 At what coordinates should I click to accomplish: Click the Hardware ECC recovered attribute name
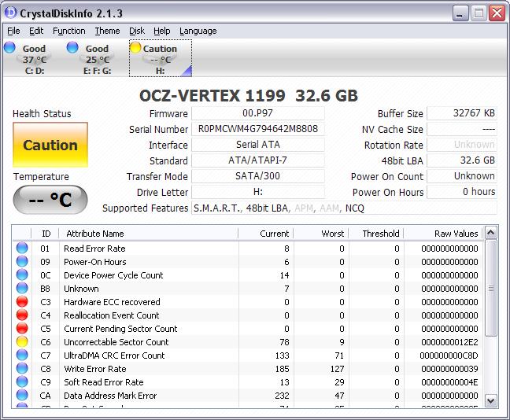pos(112,302)
